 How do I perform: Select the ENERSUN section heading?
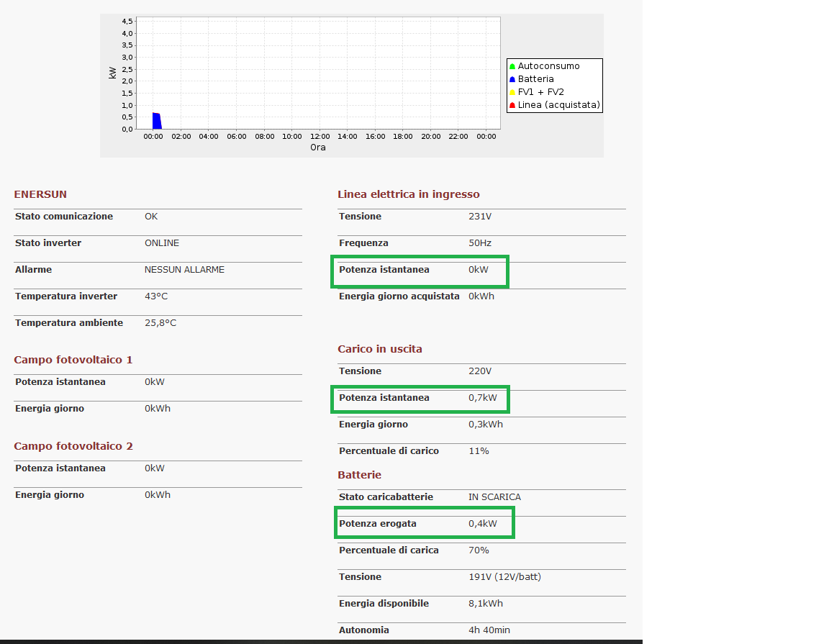coord(40,194)
